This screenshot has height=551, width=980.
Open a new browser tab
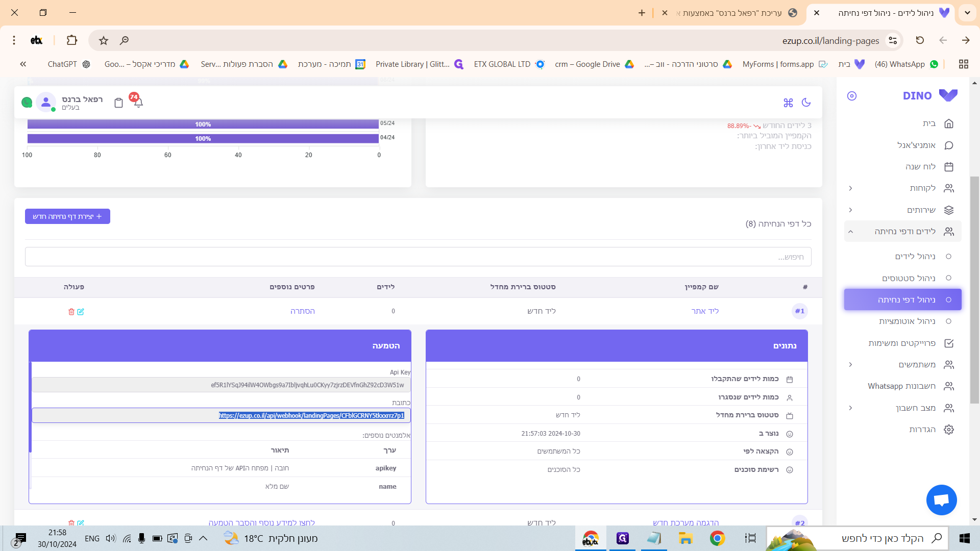click(x=642, y=13)
